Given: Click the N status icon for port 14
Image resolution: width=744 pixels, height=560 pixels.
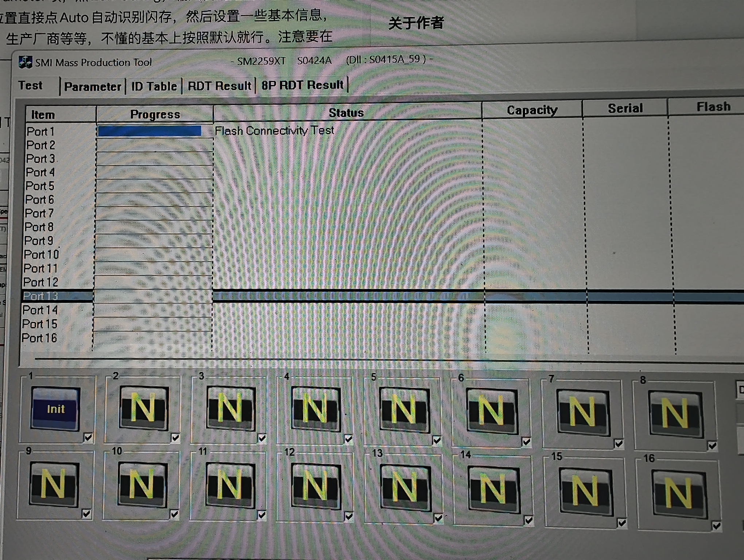Looking at the screenshot, I should coord(494,490).
